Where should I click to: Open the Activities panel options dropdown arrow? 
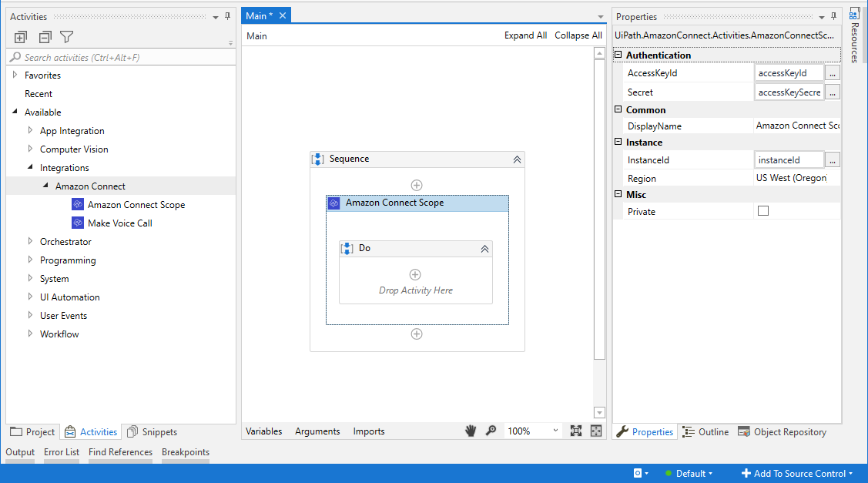click(216, 17)
